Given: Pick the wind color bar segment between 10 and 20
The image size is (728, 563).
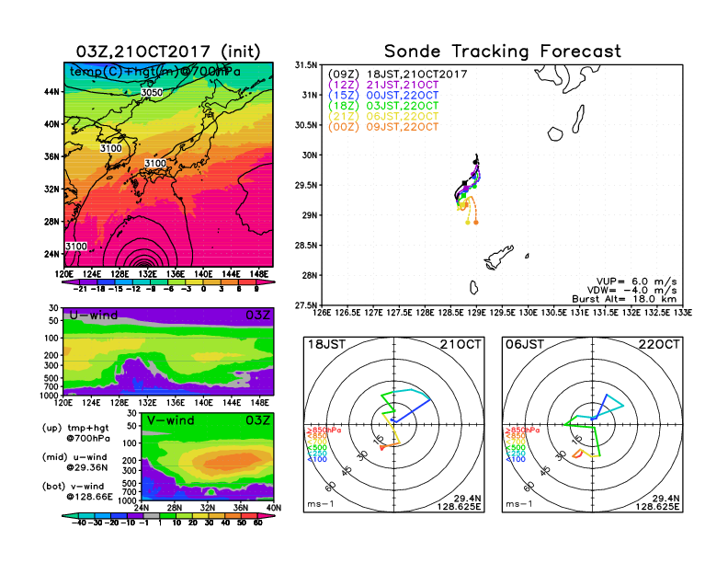Looking at the screenshot, I should click(x=184, y=515).
